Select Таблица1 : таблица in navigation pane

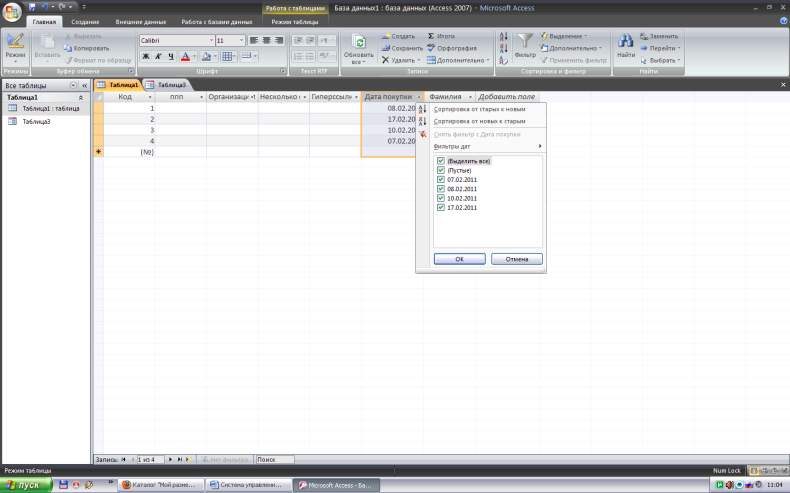(x=46, y=108)
